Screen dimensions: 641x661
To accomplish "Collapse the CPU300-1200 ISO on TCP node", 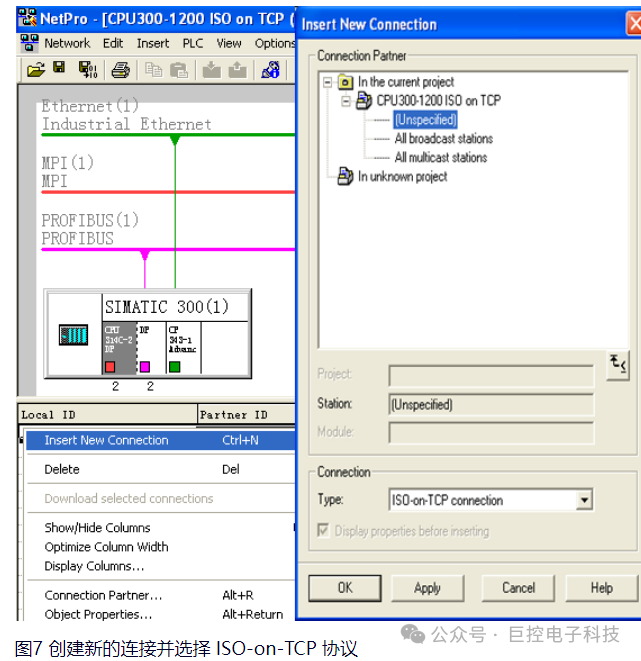I will 346,101.
